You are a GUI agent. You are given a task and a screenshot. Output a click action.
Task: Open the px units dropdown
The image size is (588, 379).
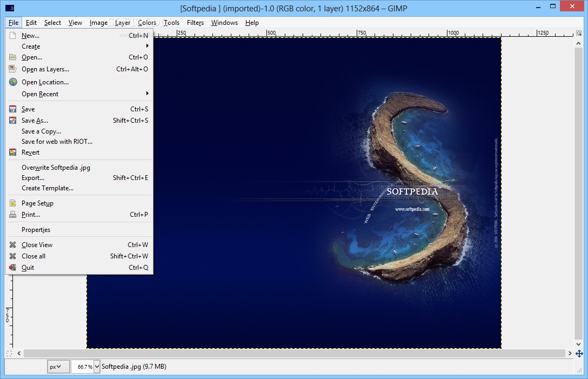coord(58,367)
